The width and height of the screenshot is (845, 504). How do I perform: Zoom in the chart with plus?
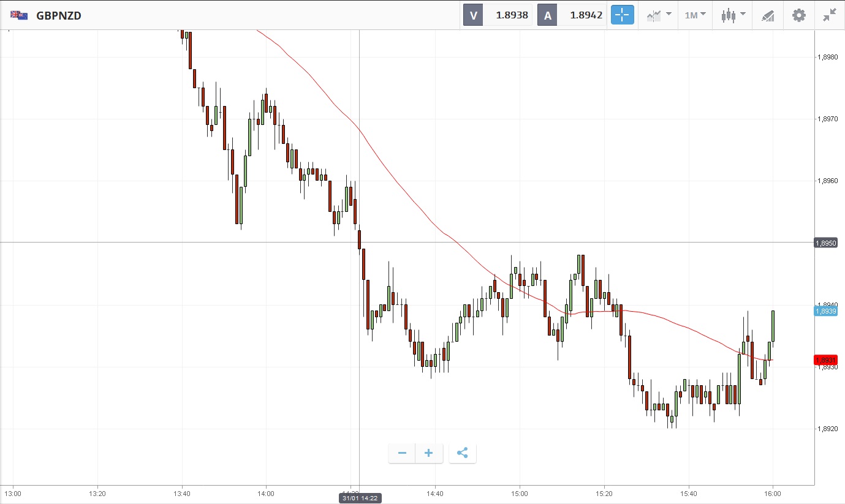click(429, 453)
